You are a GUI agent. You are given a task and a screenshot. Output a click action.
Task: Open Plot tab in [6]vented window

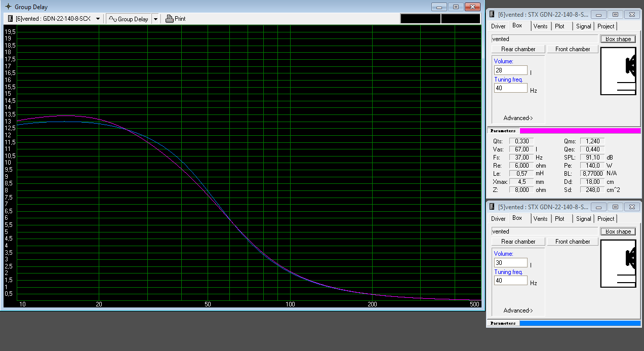pyautogui.click(x=559, y=26)
